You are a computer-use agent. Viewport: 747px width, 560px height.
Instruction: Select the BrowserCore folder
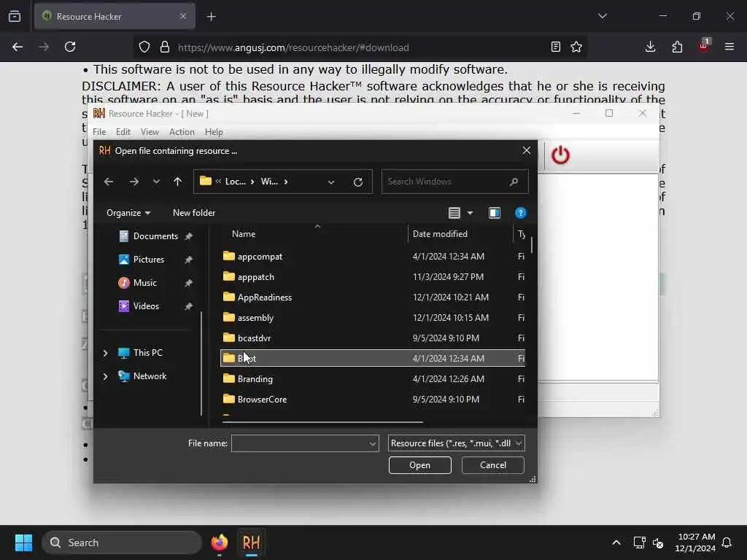click(373, 400)
